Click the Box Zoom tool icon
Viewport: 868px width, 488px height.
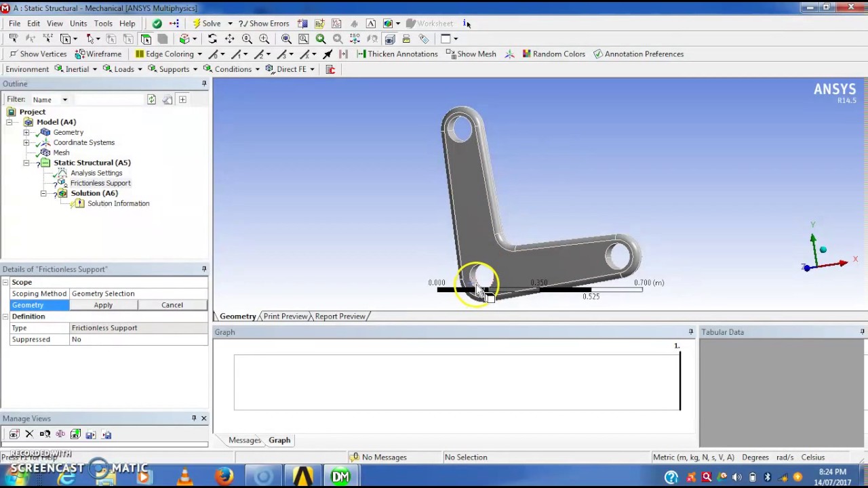pyautogui.click(x=264, y=39)
